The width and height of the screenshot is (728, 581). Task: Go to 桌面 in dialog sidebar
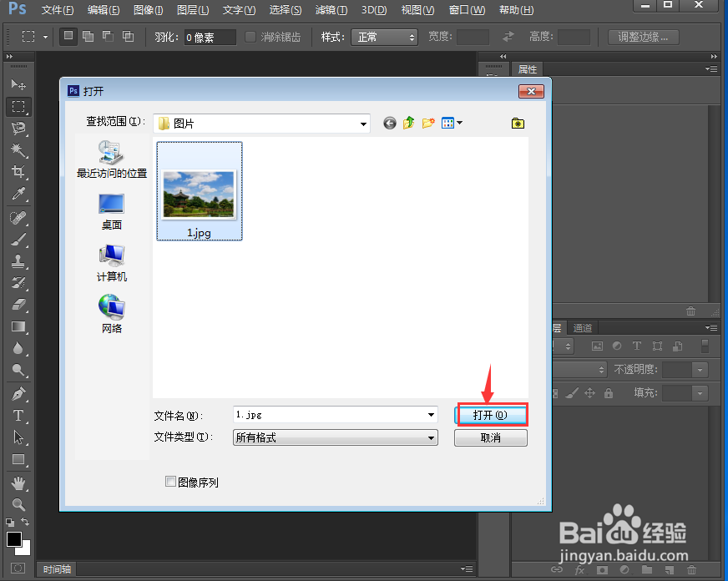pos(111,211)
